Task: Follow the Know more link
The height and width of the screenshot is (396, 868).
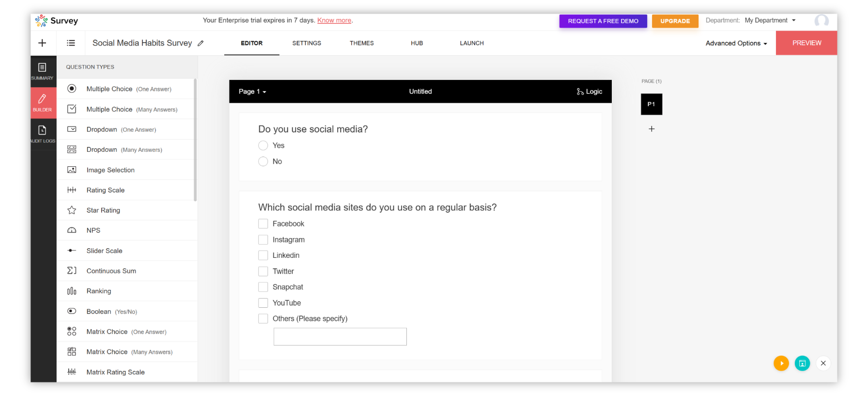Action: coord(334,20)
